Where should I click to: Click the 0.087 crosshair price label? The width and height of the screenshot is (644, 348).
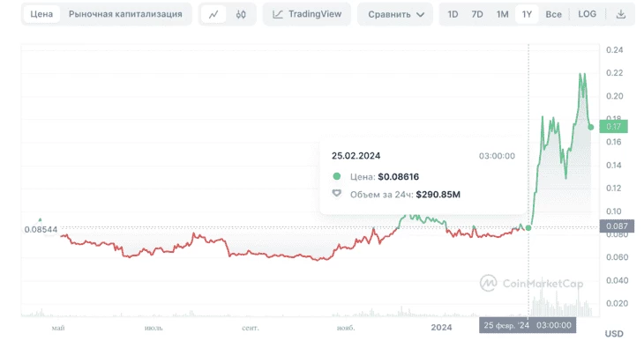pos(617,226)
